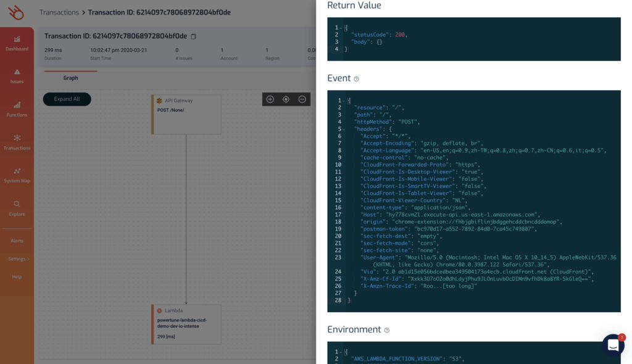Open System Map from the sidebar
This screenshot has height=364, width=632.
[17, 175]
